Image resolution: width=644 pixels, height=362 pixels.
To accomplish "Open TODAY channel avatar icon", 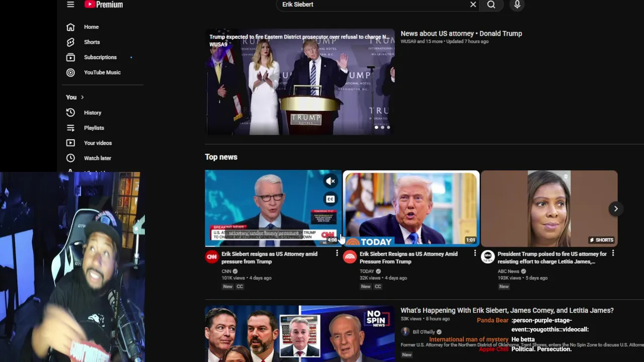I will click(350, 257).
